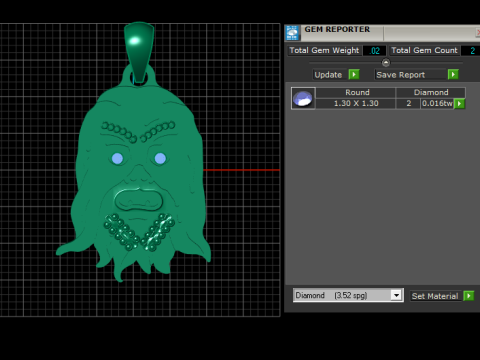Close the Gem Reporter panel
This screenshot has width=480, height=360.
click(x=478, y=33)
